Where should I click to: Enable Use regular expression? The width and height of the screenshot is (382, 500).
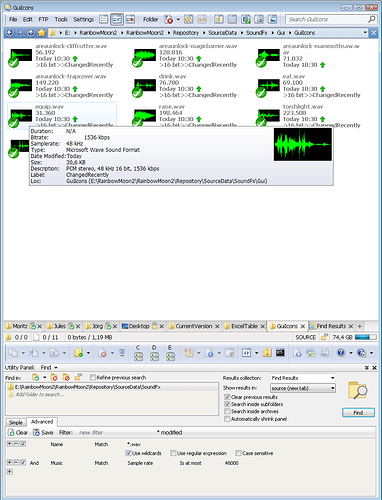(173, 453)
